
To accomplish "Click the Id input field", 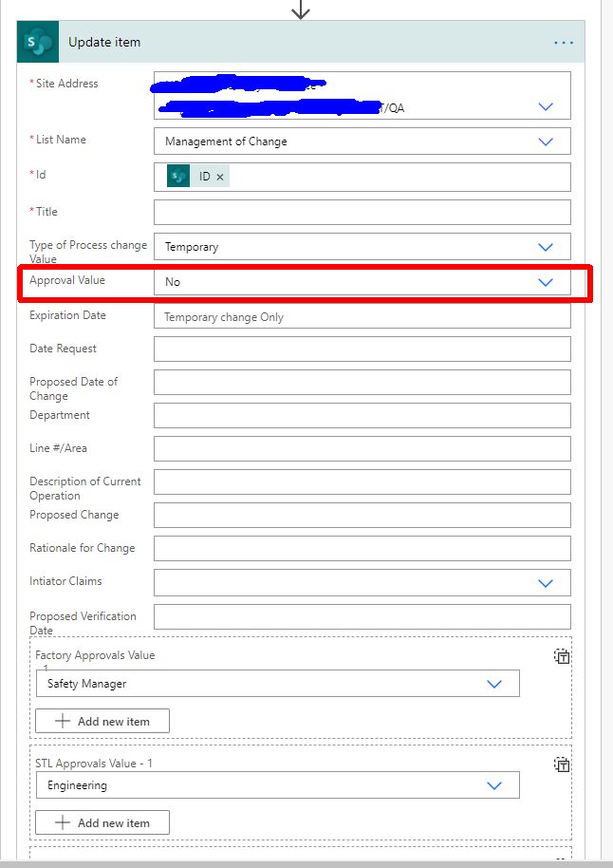I will 362,178.
